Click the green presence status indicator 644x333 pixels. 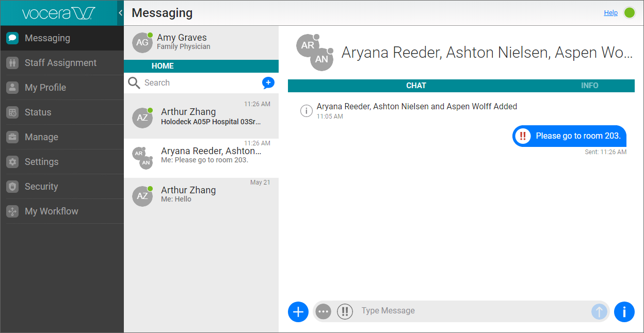pos(630,13)
